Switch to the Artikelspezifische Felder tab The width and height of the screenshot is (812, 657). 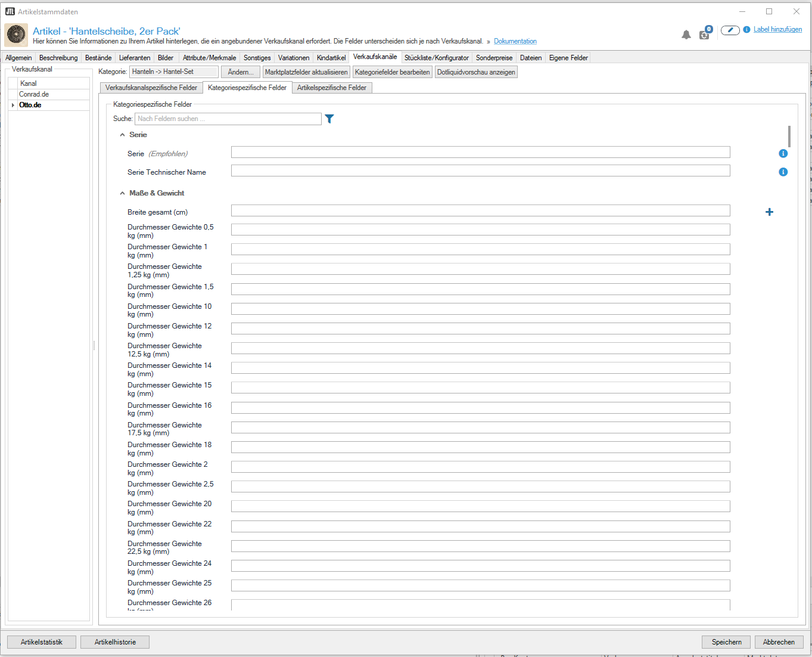pyautogui.click(x=332, y=88)
